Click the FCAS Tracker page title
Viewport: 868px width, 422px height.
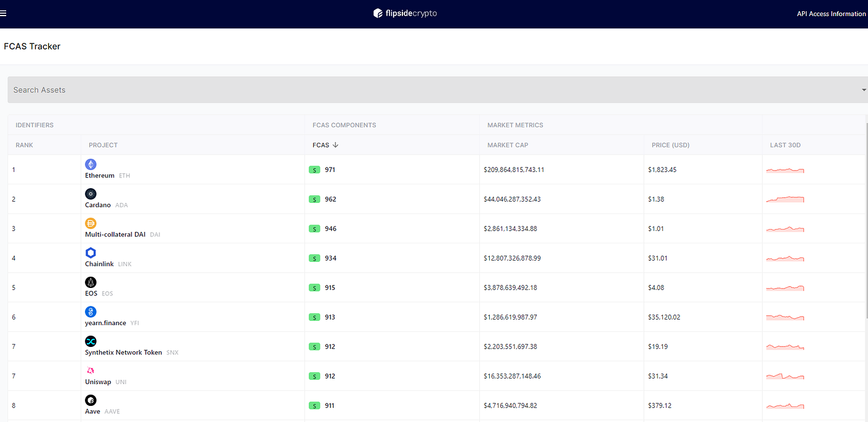(x=32, y=47)
